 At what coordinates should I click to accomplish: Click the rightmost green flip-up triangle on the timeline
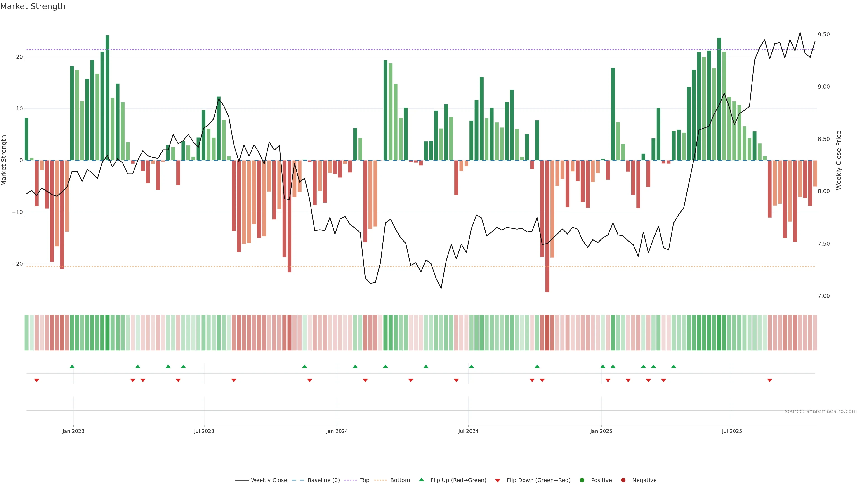(674, 366)
